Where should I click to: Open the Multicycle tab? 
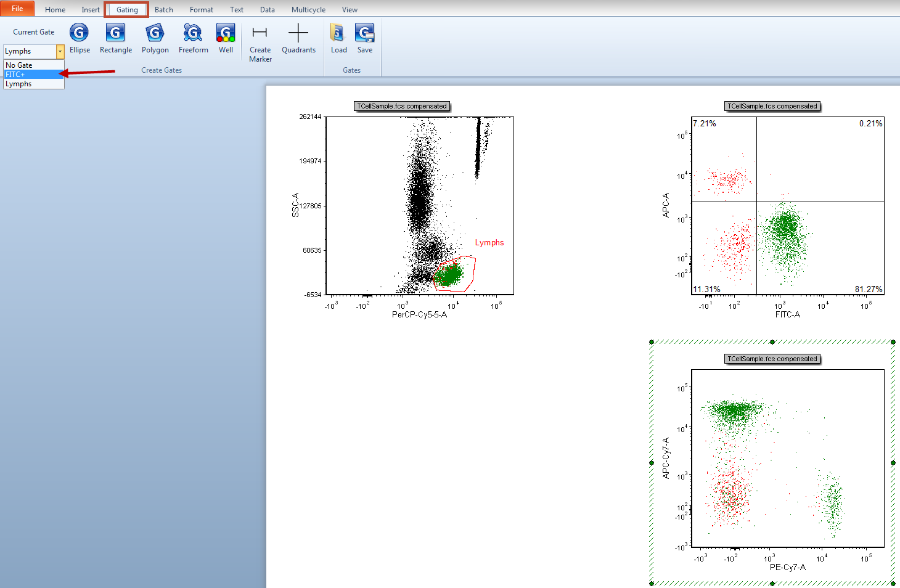[x=308, y=10]
